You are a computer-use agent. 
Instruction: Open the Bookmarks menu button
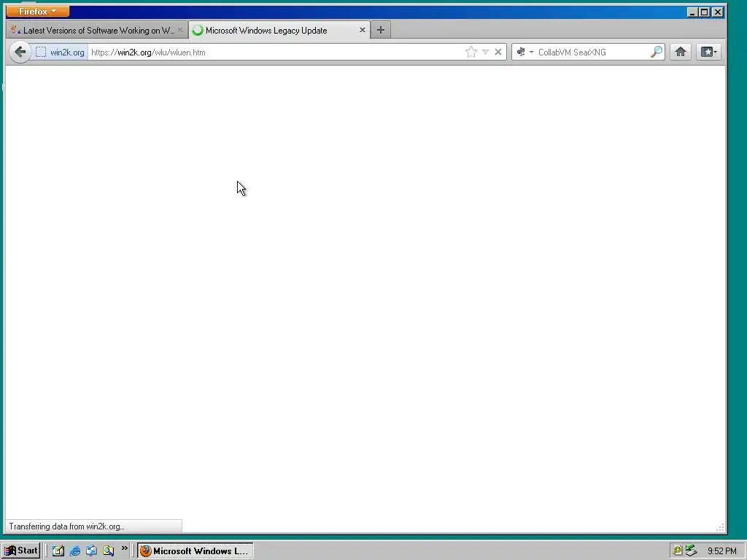(708, 52)
